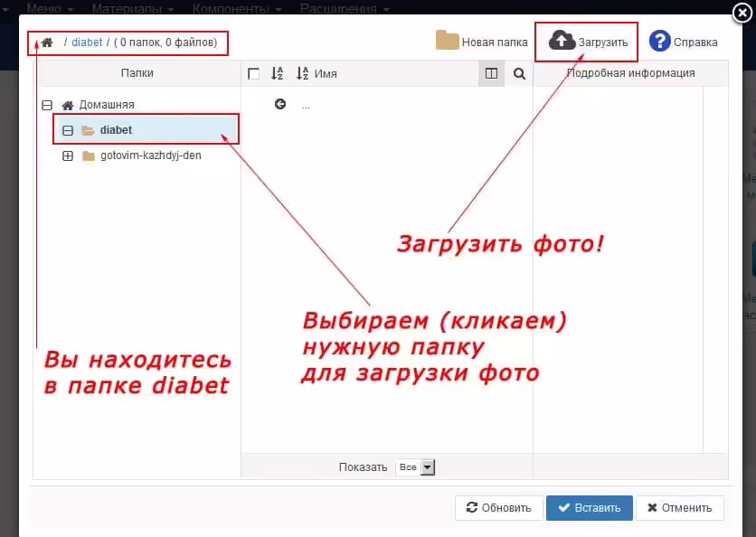Click the blue question mark help icon
This screenshot has width=756, height=537.
click(659, 42)
